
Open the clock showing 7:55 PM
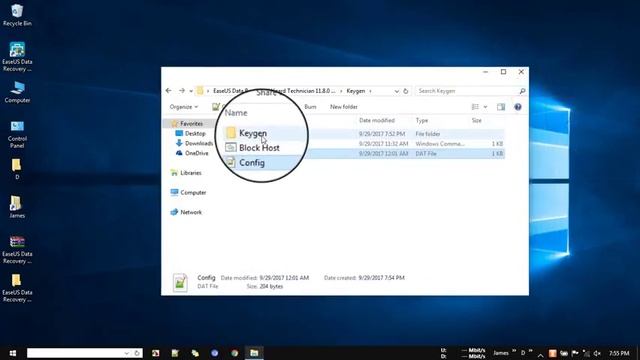click(x=619, y=353)
